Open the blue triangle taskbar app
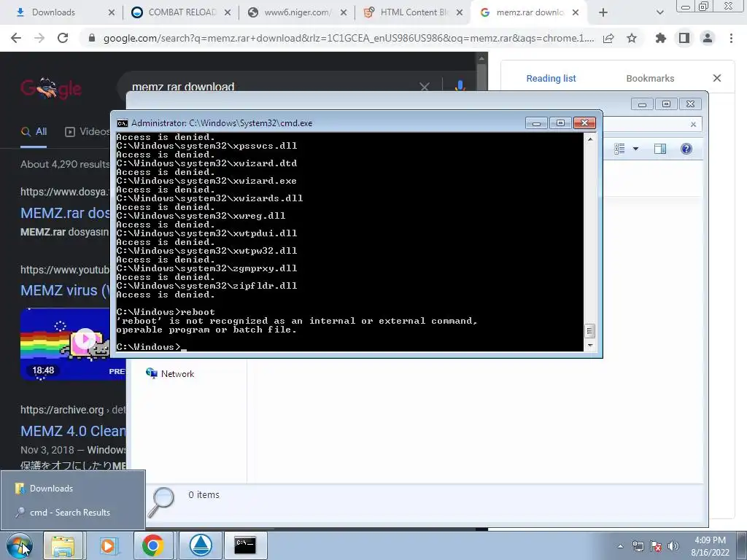 coord(201,545)
